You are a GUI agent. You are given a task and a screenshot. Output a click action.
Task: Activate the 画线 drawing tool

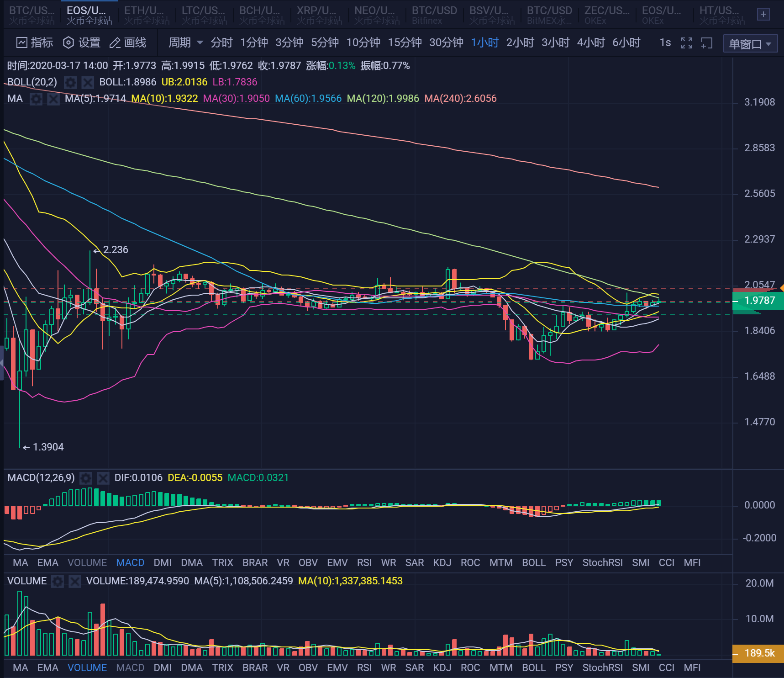(128, 43)
